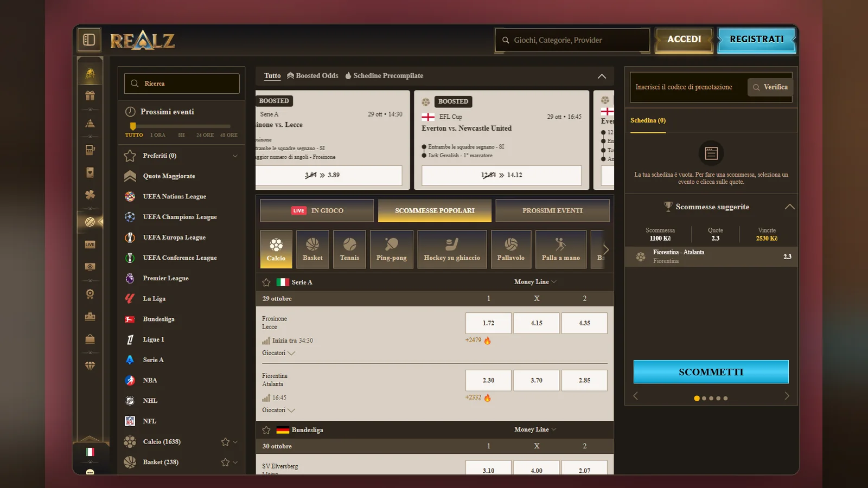Click the Verifica booking code button
This screenshot has width=868, height=488.
(770, 87)
